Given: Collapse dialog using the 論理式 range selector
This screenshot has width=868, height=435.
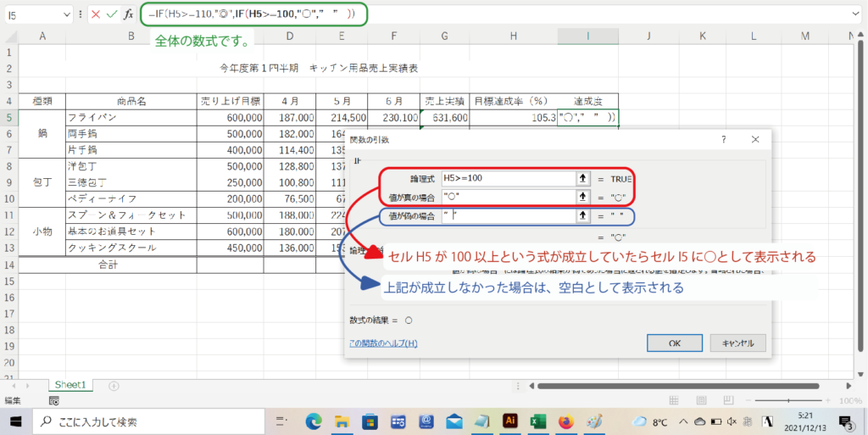Looking at the screenshot, I should [584, 179].
